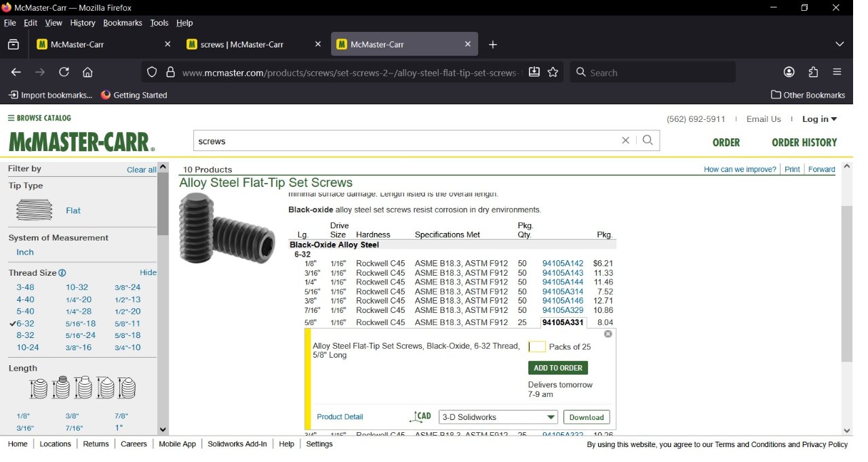Select the 10-32 thread size filter

(x=77, y=287)
